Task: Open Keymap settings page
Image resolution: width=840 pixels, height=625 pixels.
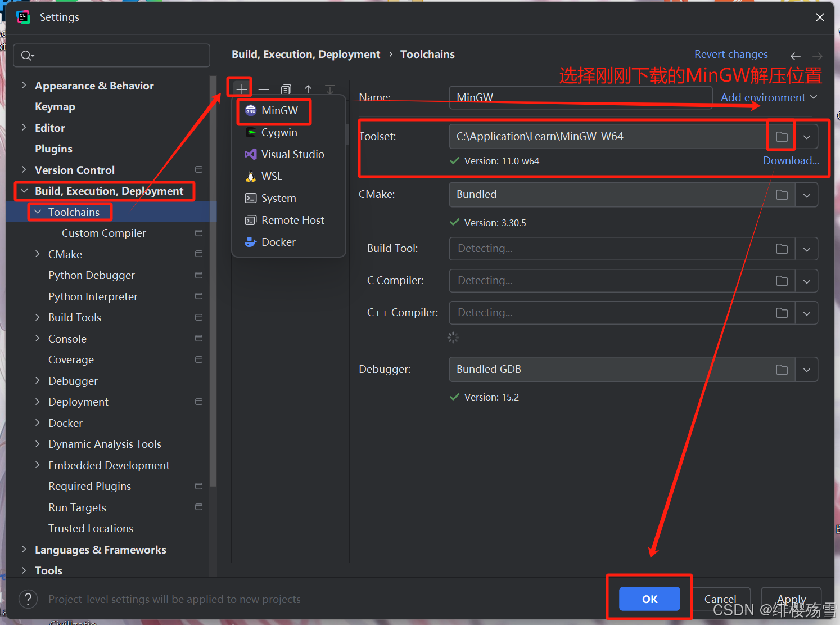Action: click(x=55, y=106)
